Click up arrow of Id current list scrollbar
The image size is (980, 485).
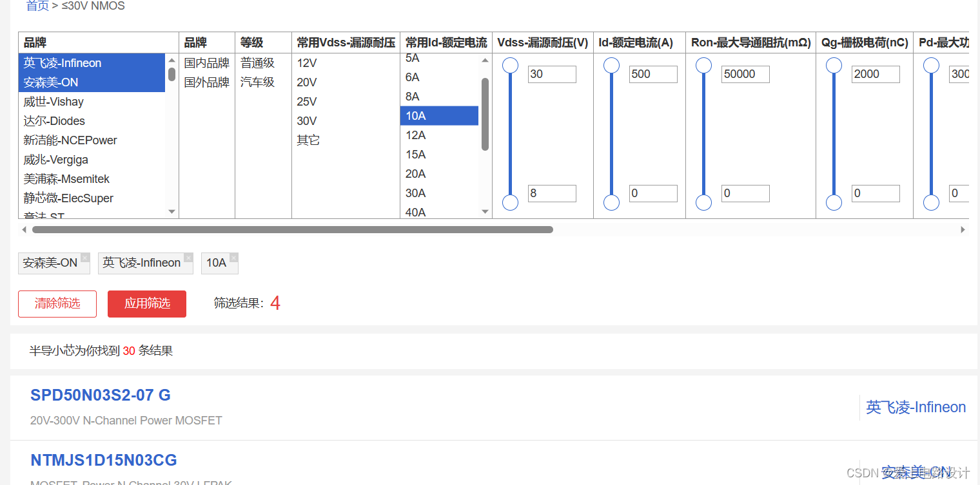coord(485,61)
